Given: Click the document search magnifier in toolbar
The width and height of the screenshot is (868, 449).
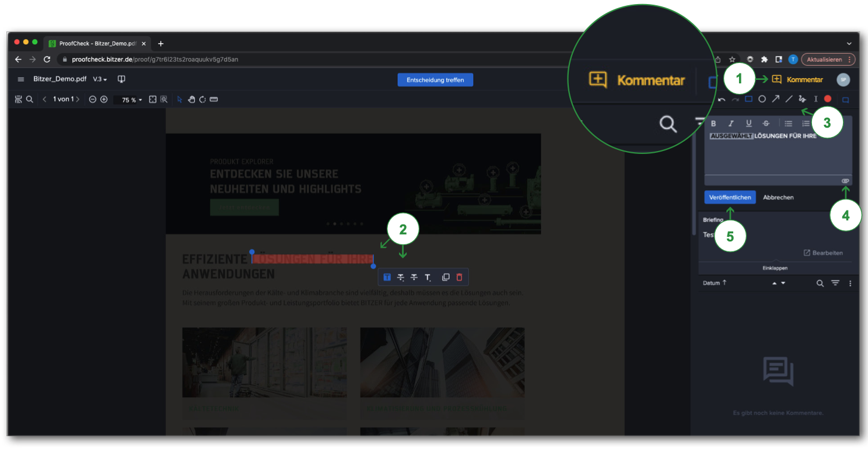Looking at the screenshot, I should coord(30,100).
